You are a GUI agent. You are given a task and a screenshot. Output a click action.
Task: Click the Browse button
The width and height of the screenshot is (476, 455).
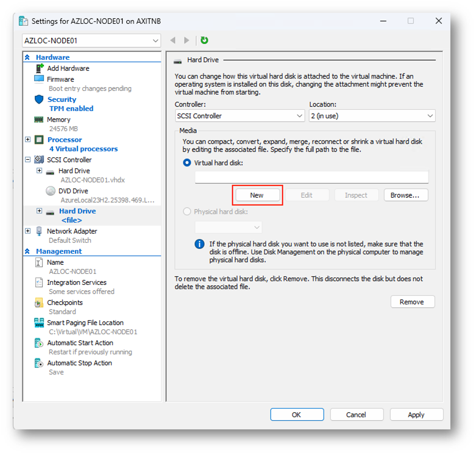tap(405, 195)
